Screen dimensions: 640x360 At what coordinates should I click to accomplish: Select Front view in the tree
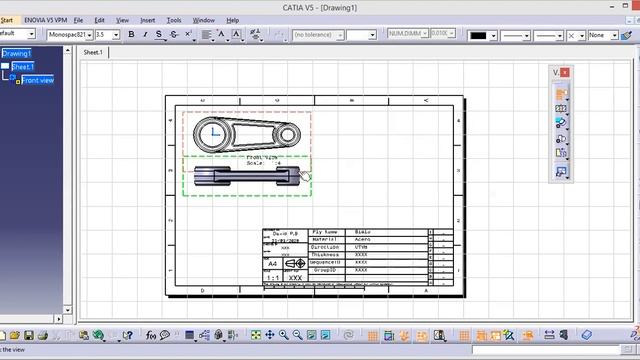38,80
